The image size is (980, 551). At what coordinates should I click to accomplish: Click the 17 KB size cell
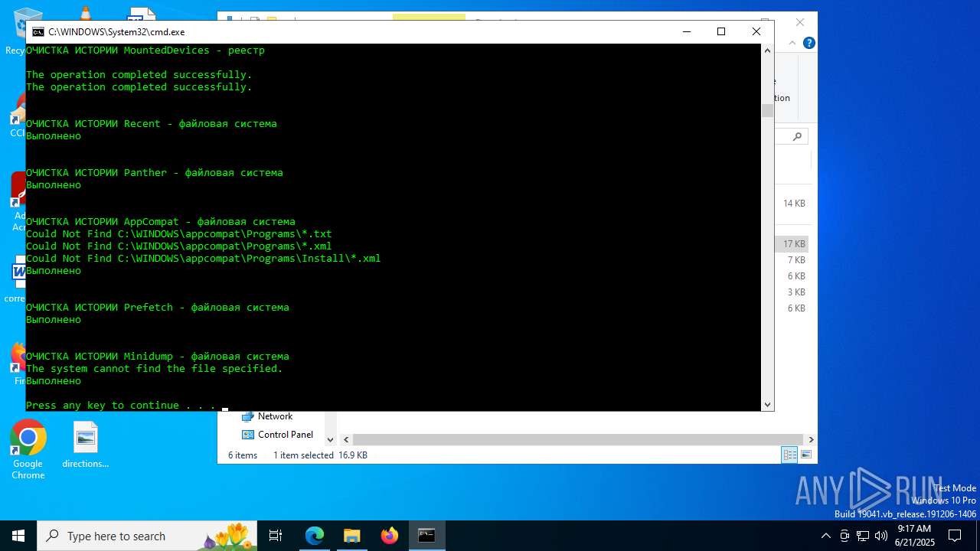pyautogui.click(x=794, y=244)
